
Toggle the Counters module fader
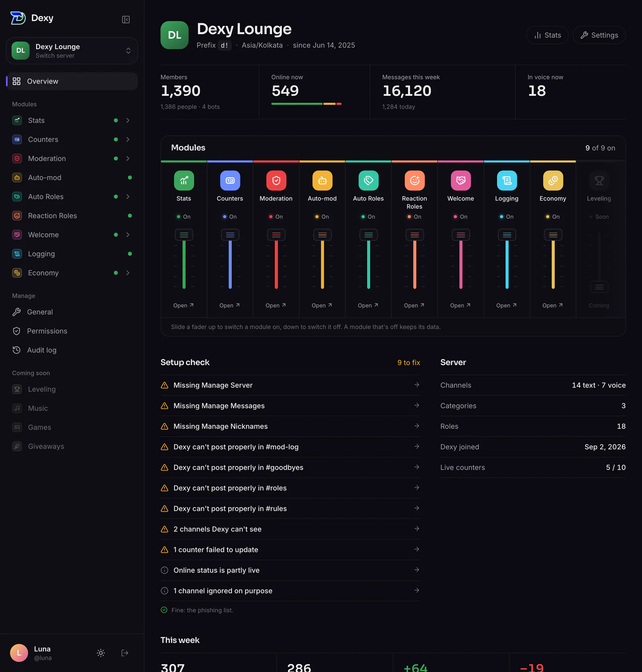[230, 235]
